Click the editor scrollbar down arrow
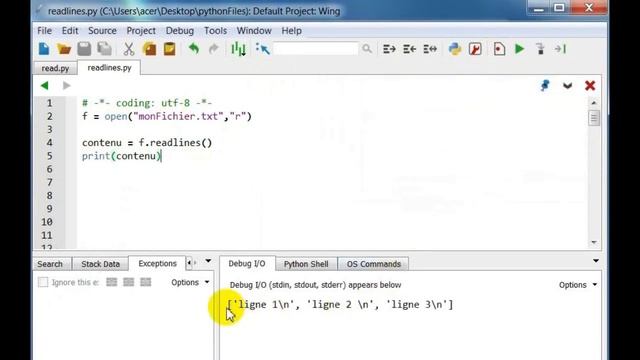 [594, 242]
